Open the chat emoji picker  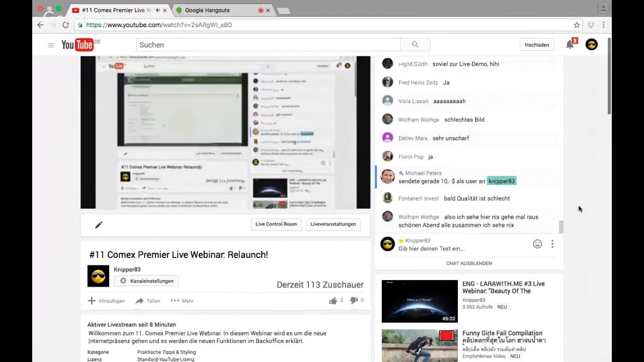537,244
